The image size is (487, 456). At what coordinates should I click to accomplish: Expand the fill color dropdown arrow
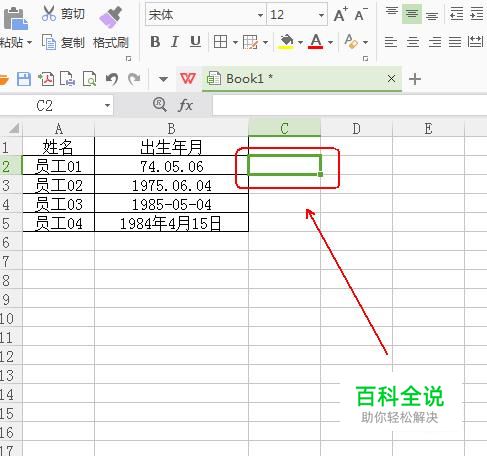(300, 42)
